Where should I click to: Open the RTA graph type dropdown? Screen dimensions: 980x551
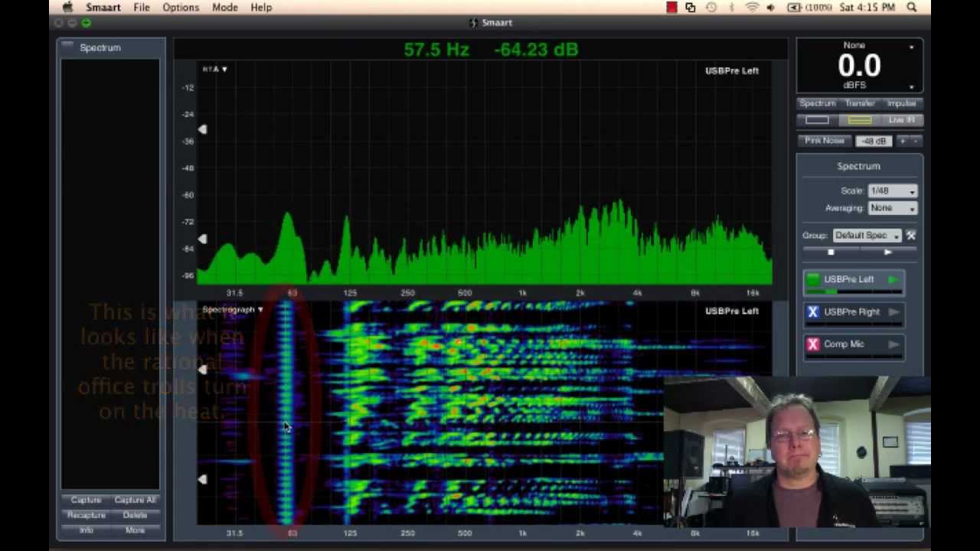coord(214,69)
